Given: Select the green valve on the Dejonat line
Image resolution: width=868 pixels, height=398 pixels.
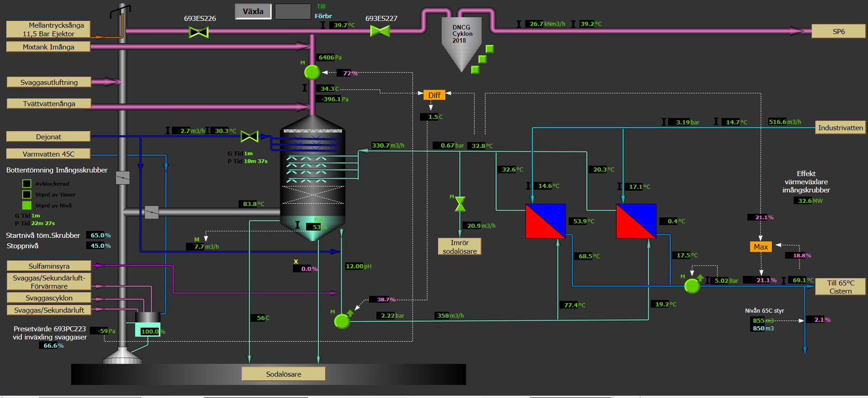Looking at the screenshot, I should [249, 136].
